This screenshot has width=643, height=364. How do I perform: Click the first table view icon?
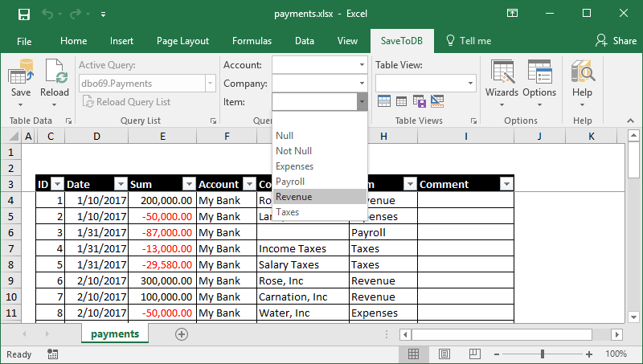[384, 100]
